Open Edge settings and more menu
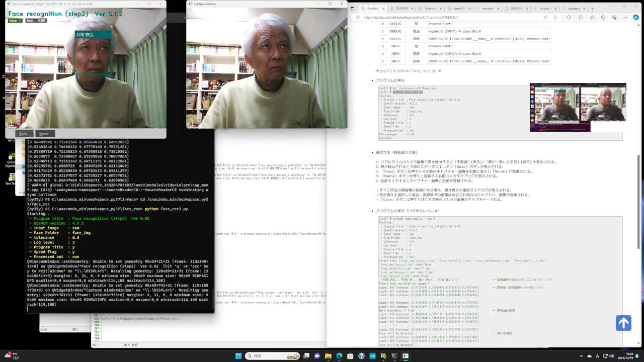Screen dimensions: 644x362 [x=624, y=17]
